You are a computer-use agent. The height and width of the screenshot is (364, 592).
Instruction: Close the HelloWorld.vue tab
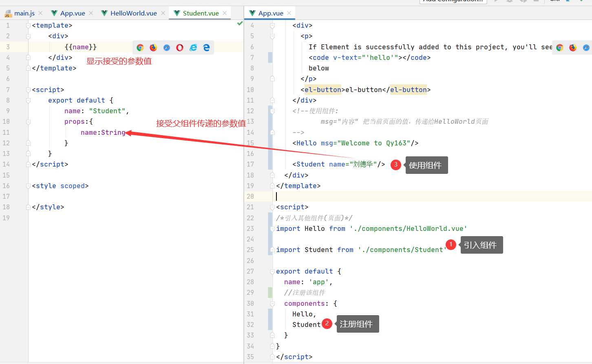[163, 13]
